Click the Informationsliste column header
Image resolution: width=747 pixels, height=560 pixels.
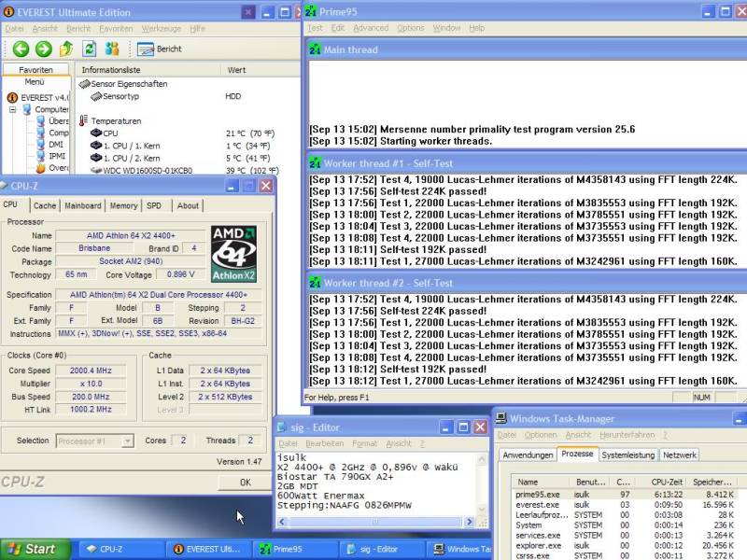point(148,70)
